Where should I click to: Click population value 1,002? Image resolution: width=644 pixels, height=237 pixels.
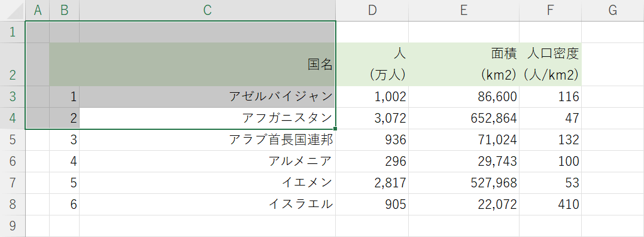[x=372, y=96]
